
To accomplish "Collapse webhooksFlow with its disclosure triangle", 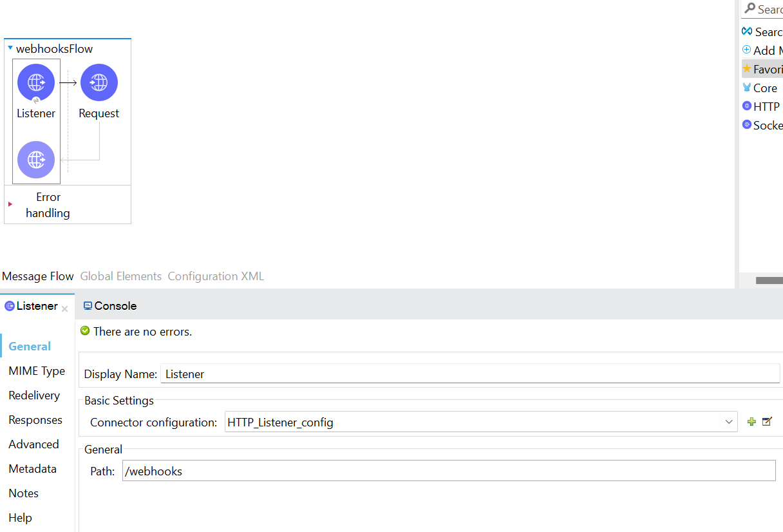I will 9,48.
